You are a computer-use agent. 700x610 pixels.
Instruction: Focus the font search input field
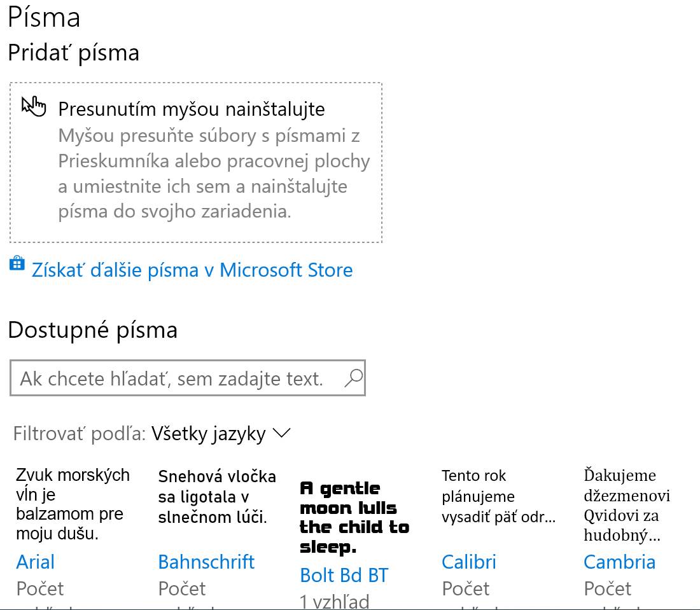click(x=188, y=378)
